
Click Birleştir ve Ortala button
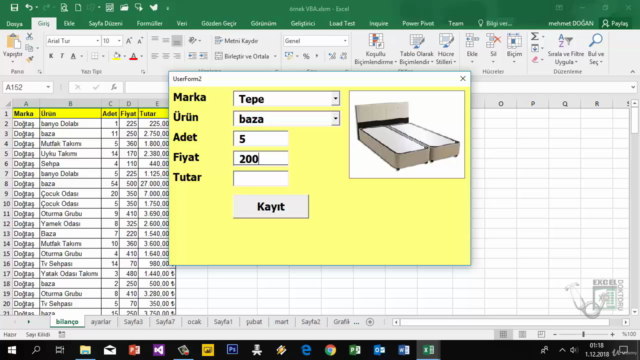[242, 56]
